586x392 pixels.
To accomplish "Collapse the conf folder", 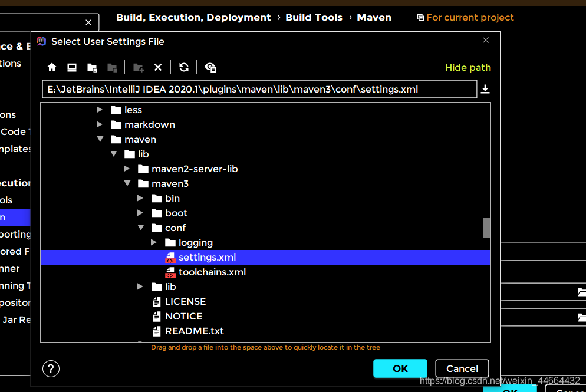I will [x=141, y=227].
